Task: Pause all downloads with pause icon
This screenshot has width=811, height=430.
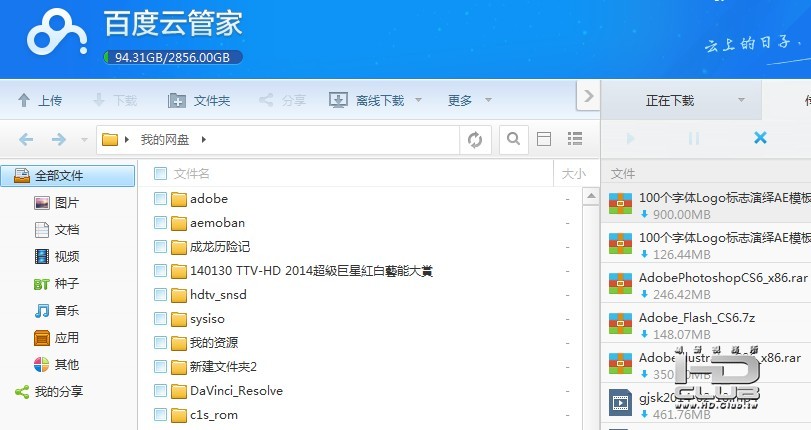Action: [694, 139]
